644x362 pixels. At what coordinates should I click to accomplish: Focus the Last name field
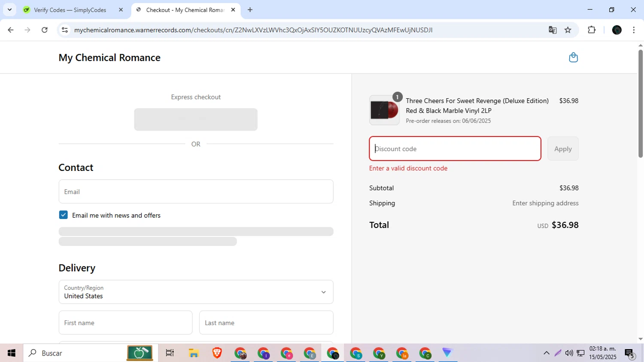266,322
